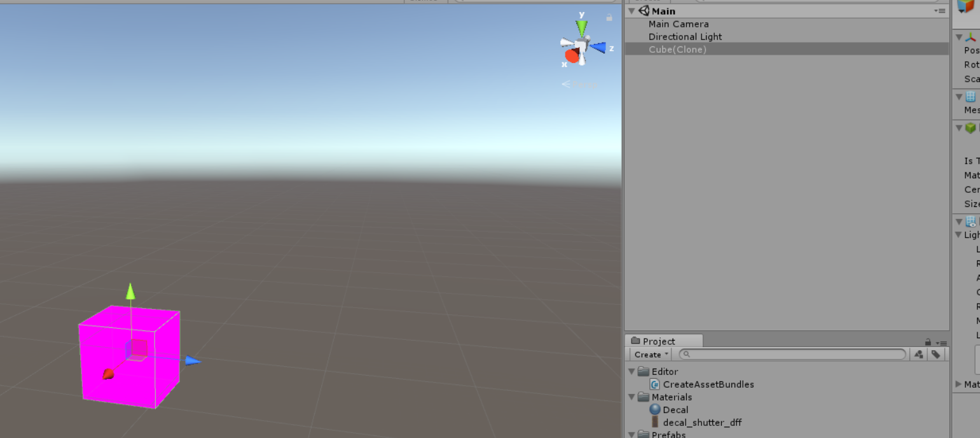Screen dimensions: 980x438
Task: Collapse the Box Collider component in Inspector
Action: click(958, 128)
